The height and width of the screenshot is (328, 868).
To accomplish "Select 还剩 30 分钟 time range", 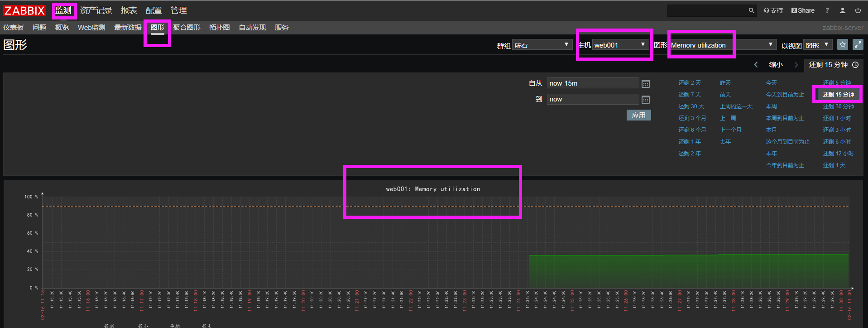I will [x=839, y=106].
